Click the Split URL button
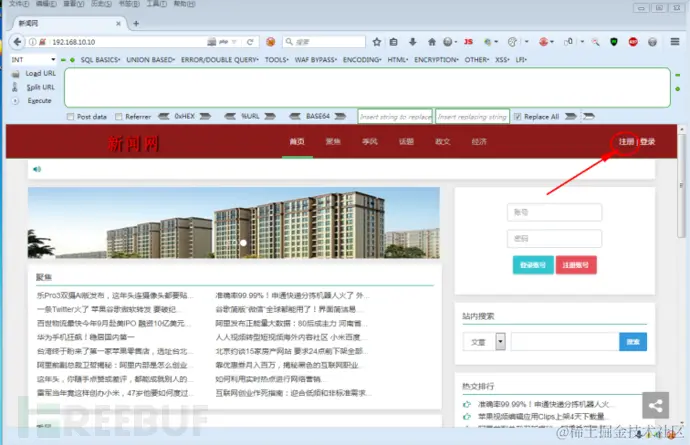690x445 pixels. pos(40,87)
